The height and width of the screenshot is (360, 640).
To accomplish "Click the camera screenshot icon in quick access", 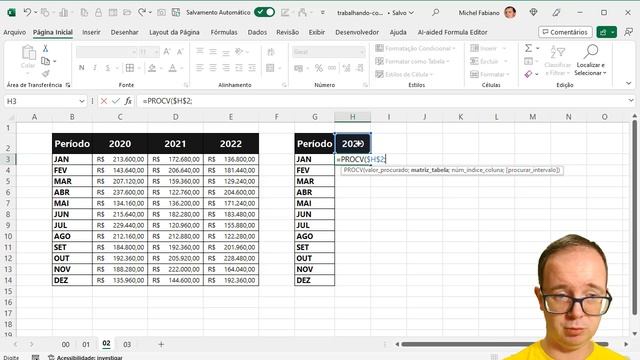I will point(162,13).
